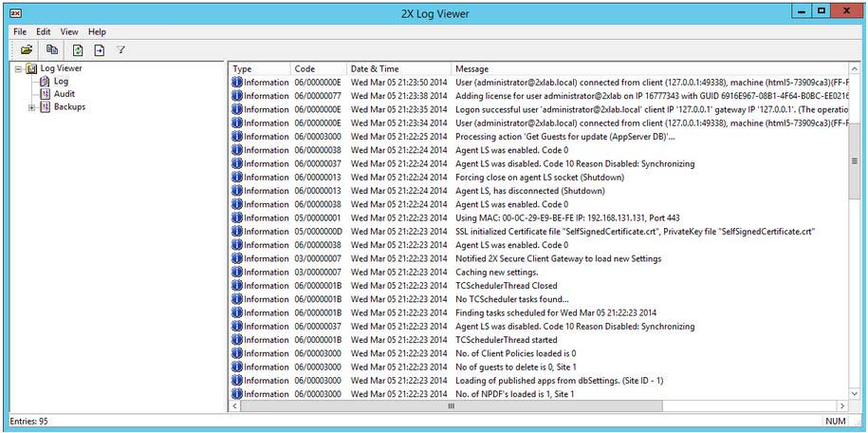Image resolution: width=868 pixels, height=433 pixels.
Task: Open the filter funnel icon
Action: pos(120,50)
